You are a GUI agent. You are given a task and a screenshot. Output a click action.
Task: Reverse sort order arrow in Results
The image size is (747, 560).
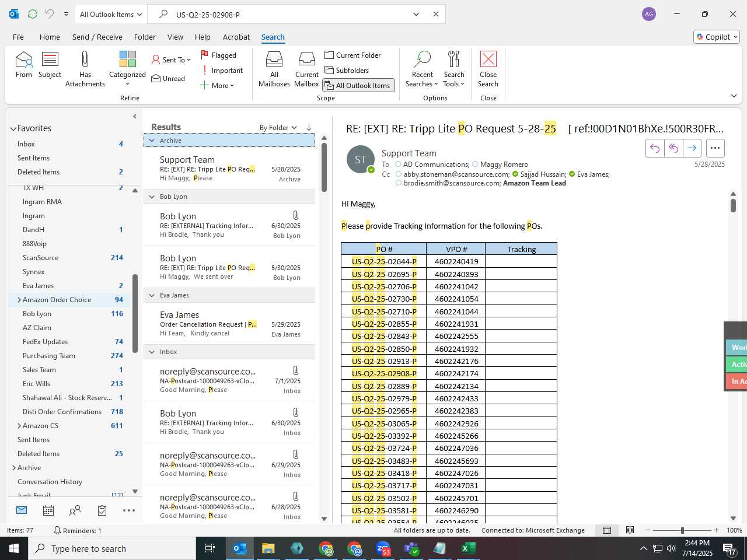coord(309,127)
